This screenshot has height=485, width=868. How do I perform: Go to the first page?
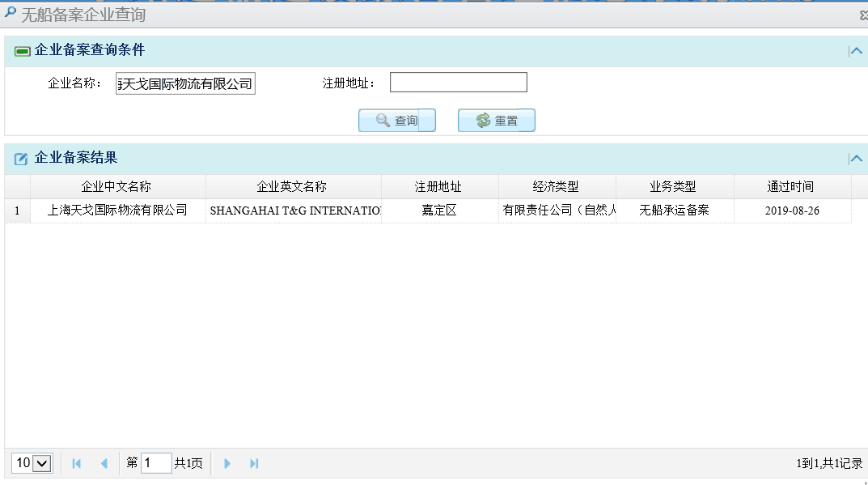(76, 463)
